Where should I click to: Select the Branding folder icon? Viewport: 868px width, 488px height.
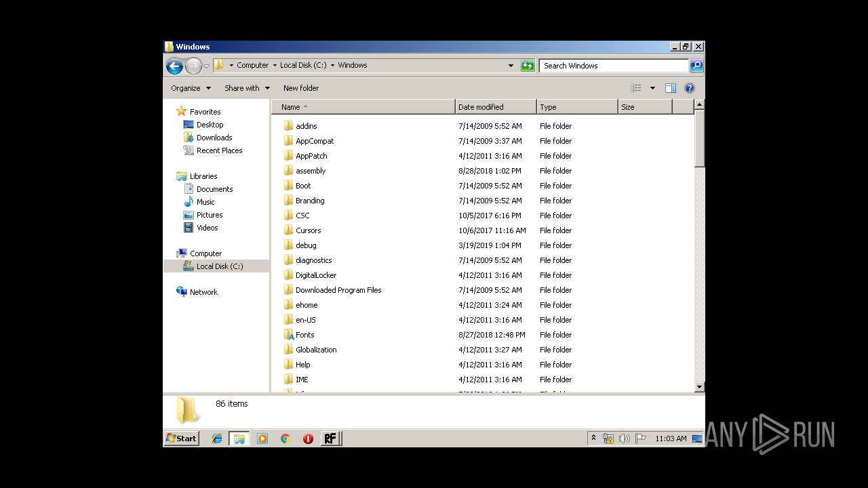pyautogui.click(x=288, y=201)
